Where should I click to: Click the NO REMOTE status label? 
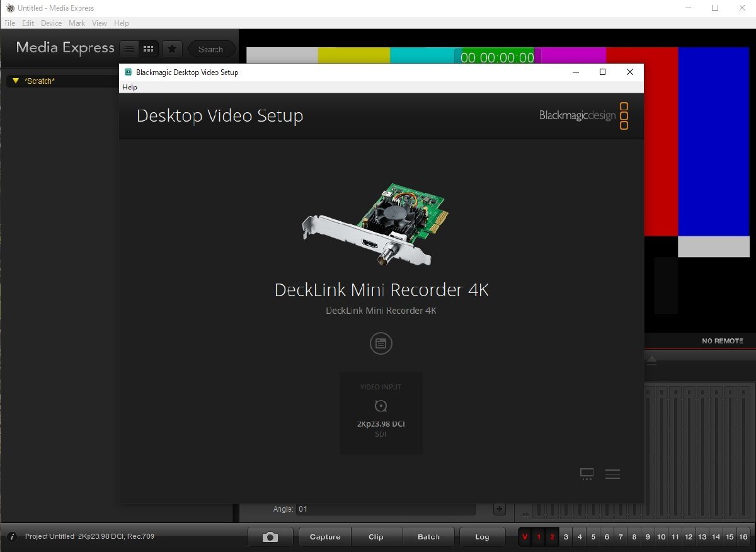723,341
